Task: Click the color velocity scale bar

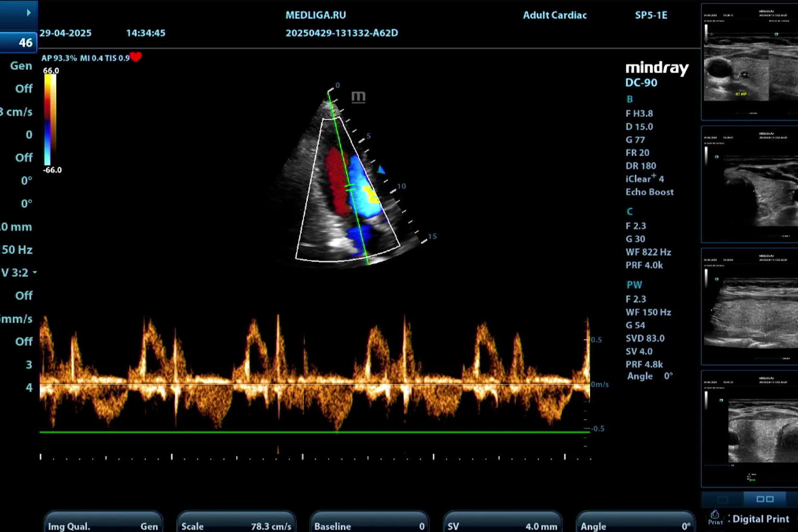Action: point(50,119)
